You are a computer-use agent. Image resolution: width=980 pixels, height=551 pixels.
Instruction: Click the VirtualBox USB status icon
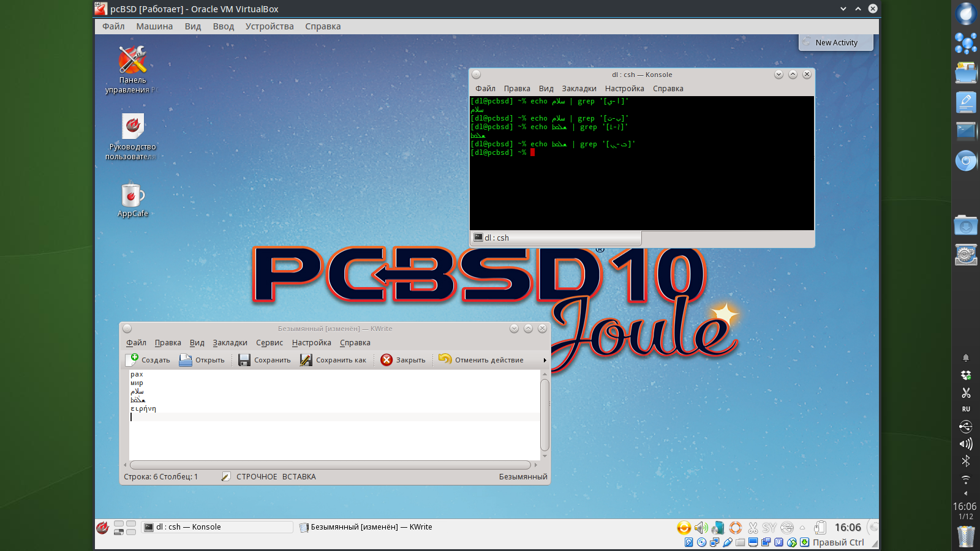tap(727, 542)
